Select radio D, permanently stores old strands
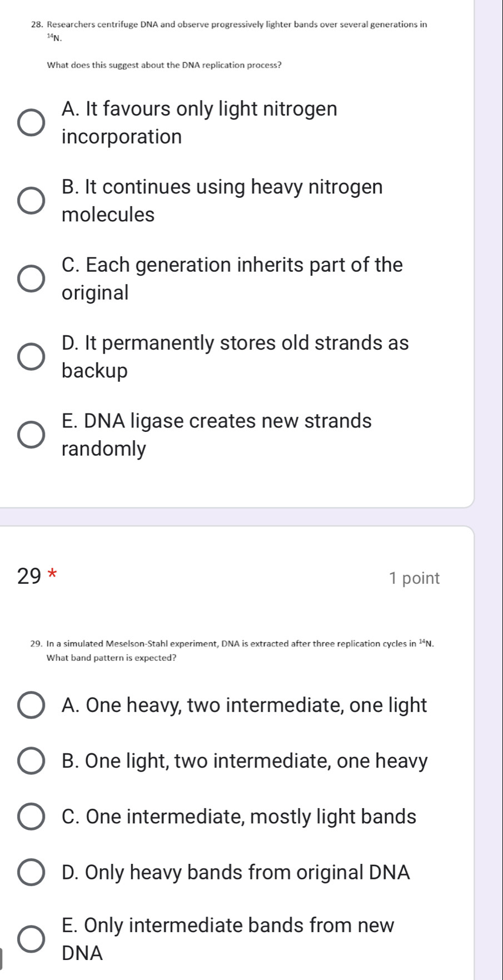 (31, 356)
